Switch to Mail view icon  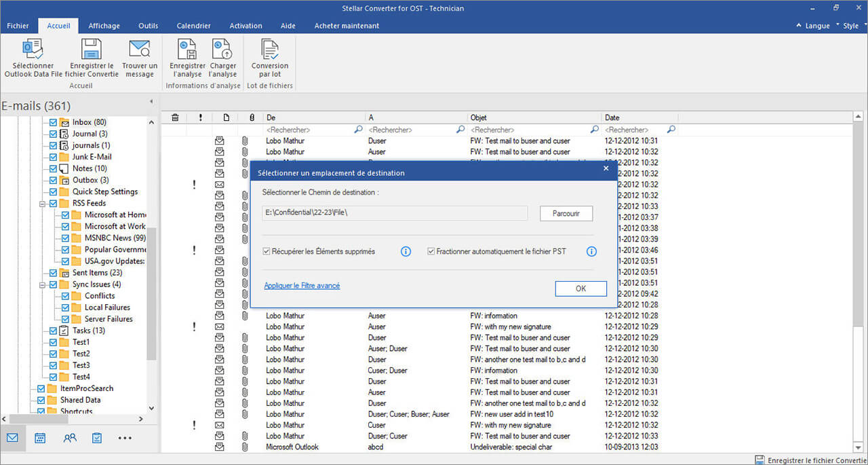point(12,438)
